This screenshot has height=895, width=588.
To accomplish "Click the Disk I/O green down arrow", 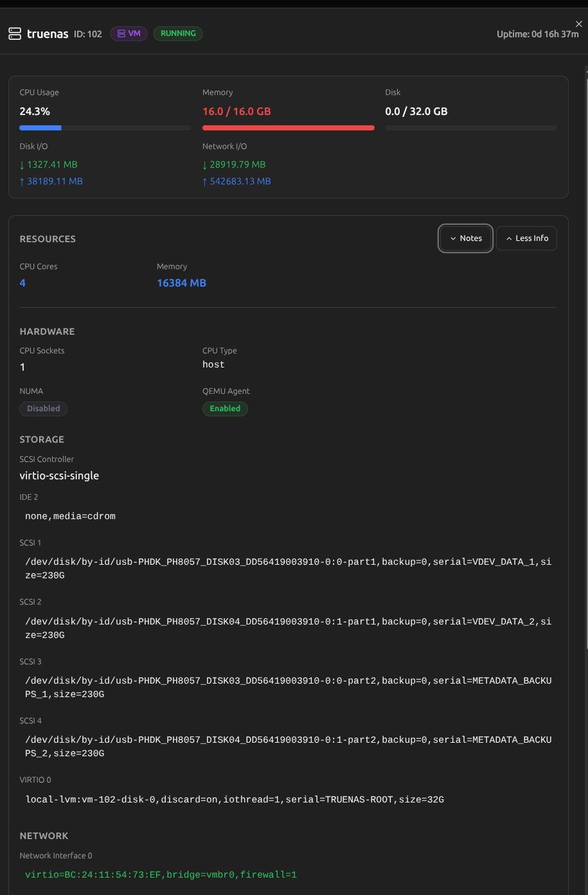I will pos(23,165).
